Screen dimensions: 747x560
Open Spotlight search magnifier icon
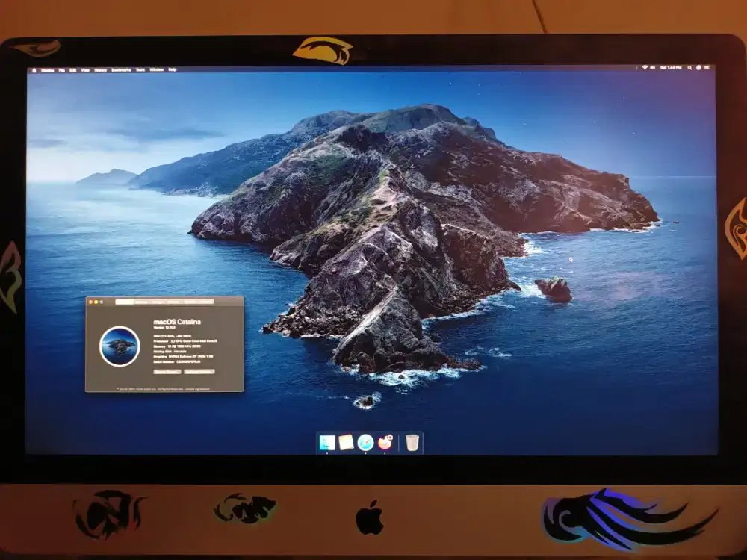[x=689, y=68]
